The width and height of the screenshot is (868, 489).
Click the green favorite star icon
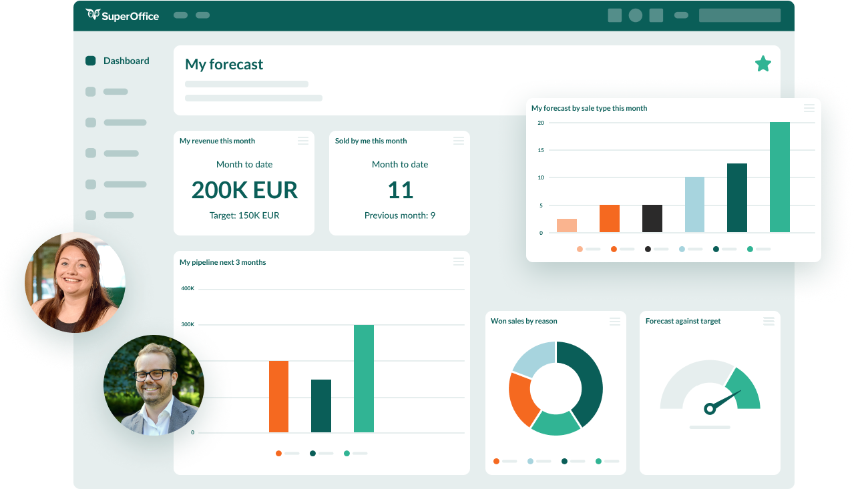[x=763, y=64]
